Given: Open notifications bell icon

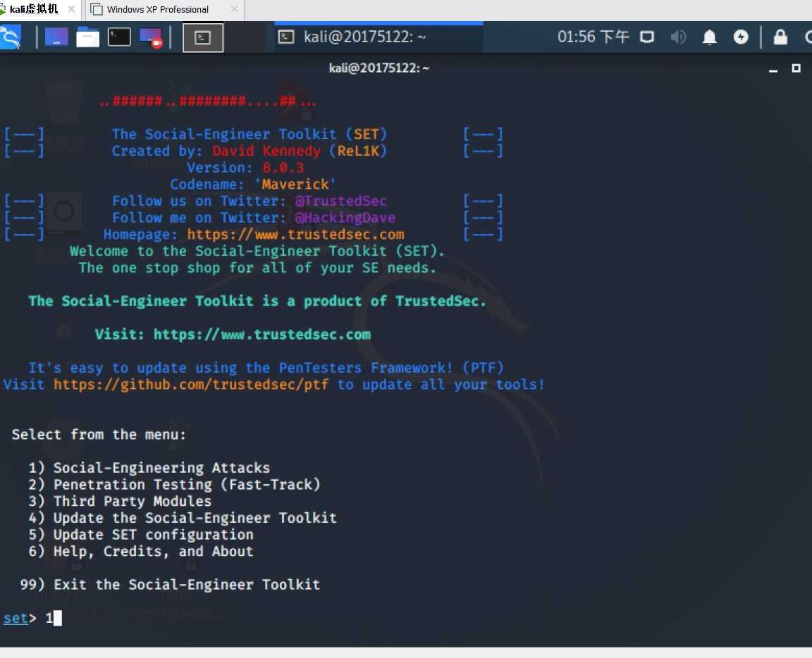Looking at the screenshot, I should click(x=710, y=37).
